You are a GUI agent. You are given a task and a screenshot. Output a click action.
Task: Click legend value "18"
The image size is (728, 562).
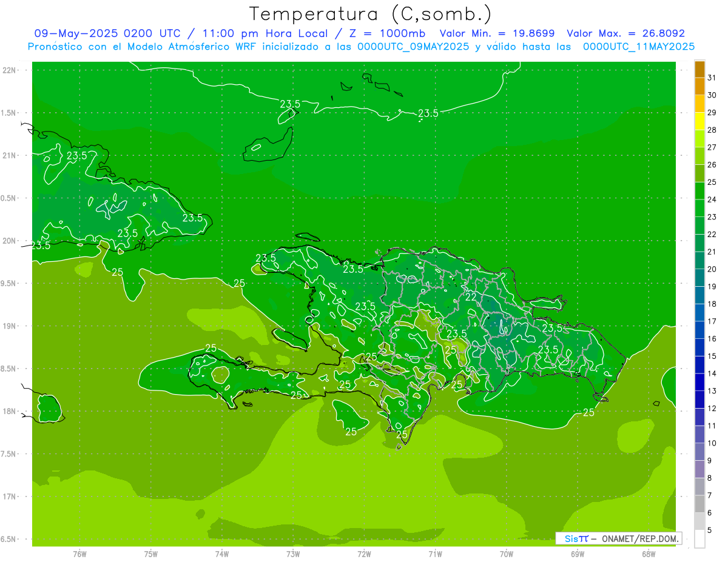click(712, 304)
